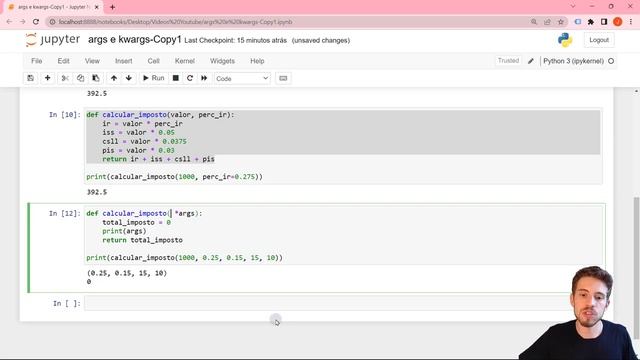Image resolution: width=640 pixels, height=360 pixels.
Task: Cut selected cells with scissors icon
Action: (x=65, y=78)
